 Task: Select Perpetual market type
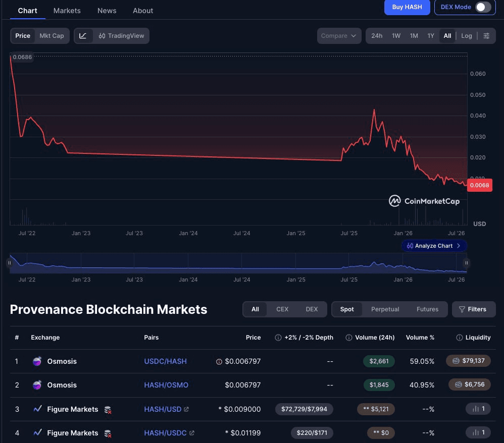(385, 309)
